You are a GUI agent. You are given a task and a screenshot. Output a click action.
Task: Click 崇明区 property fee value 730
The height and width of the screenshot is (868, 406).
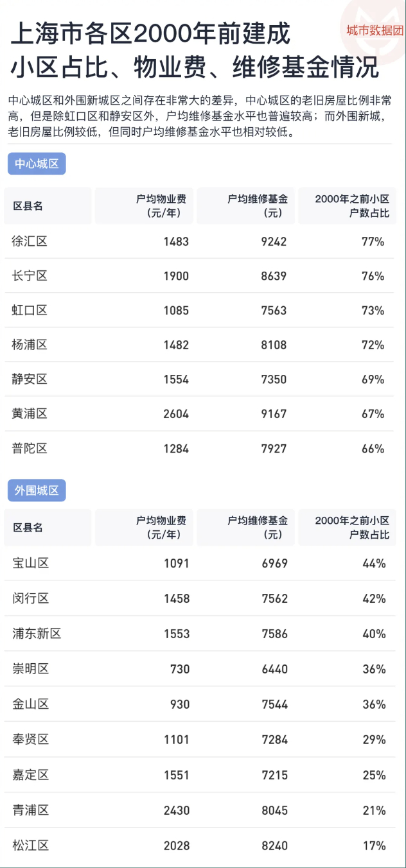(x=180, y=669)
